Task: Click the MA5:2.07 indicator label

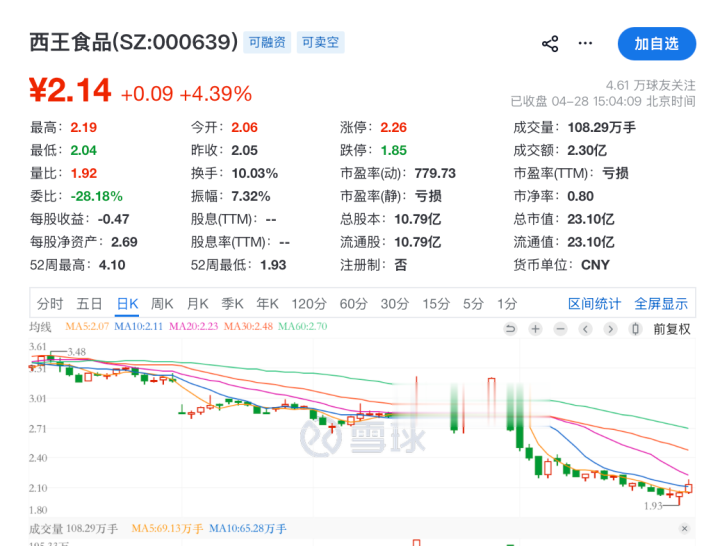Action: tap(87, 326)
